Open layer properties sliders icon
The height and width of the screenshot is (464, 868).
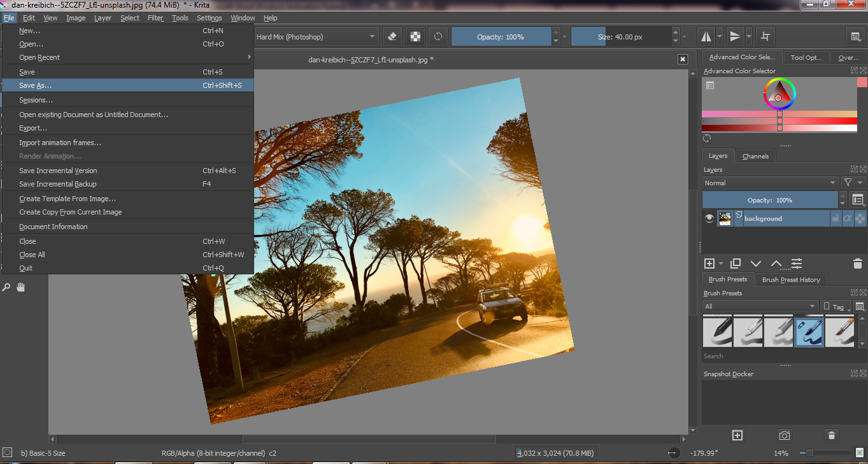(x=797, y=264)
